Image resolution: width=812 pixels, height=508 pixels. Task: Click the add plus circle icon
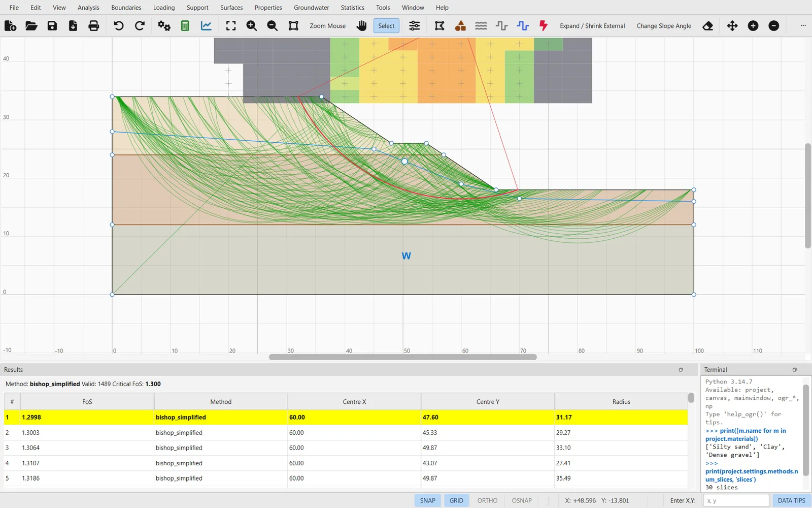point(753,26)
